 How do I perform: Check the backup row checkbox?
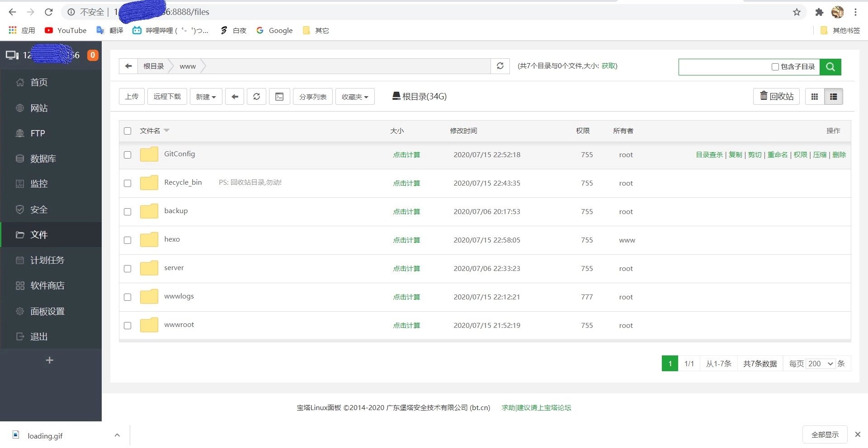click(127, 212)
